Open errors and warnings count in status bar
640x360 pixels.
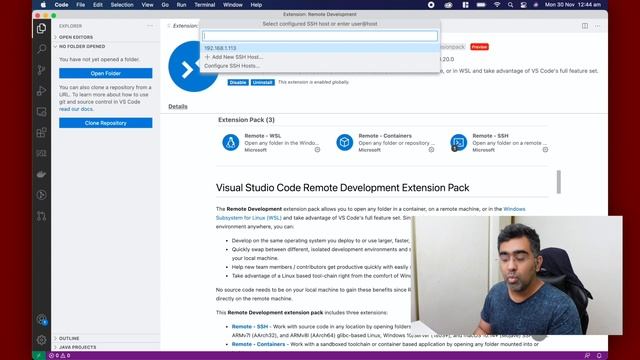click(60, 356)
